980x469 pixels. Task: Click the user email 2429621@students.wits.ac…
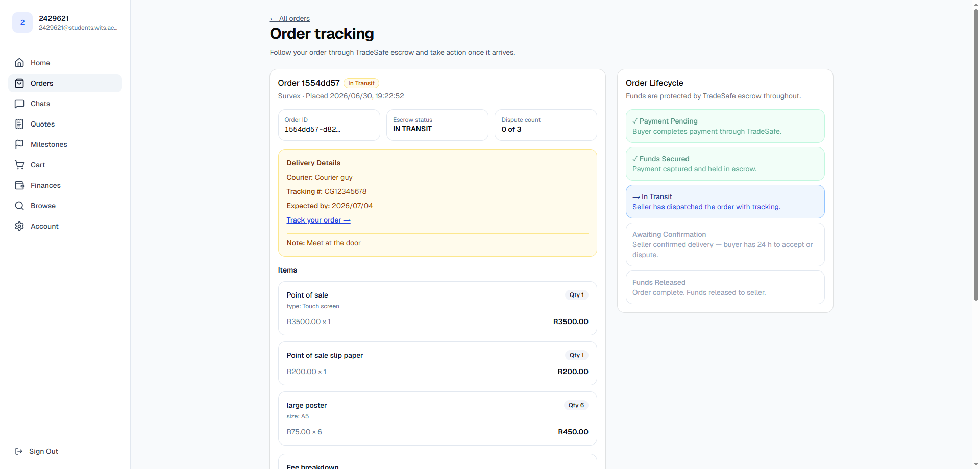[x=78, y=28]
